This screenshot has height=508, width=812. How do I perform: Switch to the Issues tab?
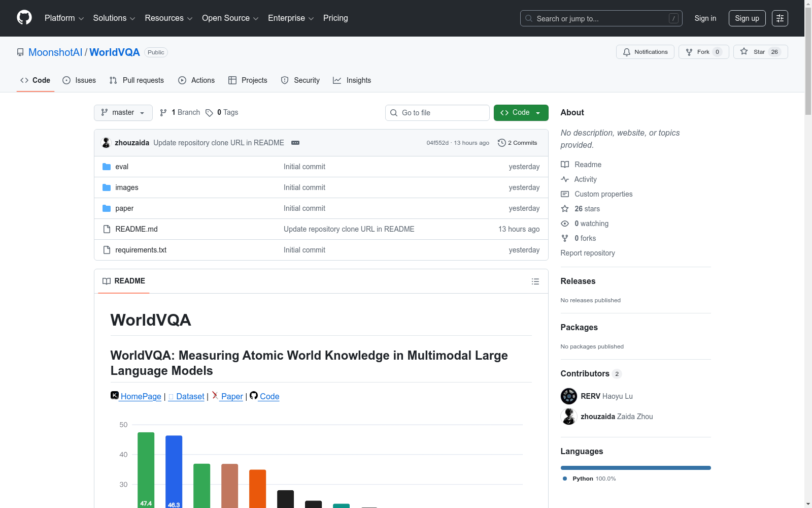point(79,80)
